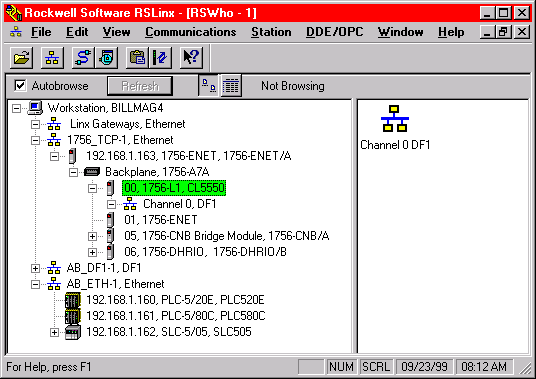Click the Workstation computer icon
Viewport: 536px width, 379px height.
[35, 108]
